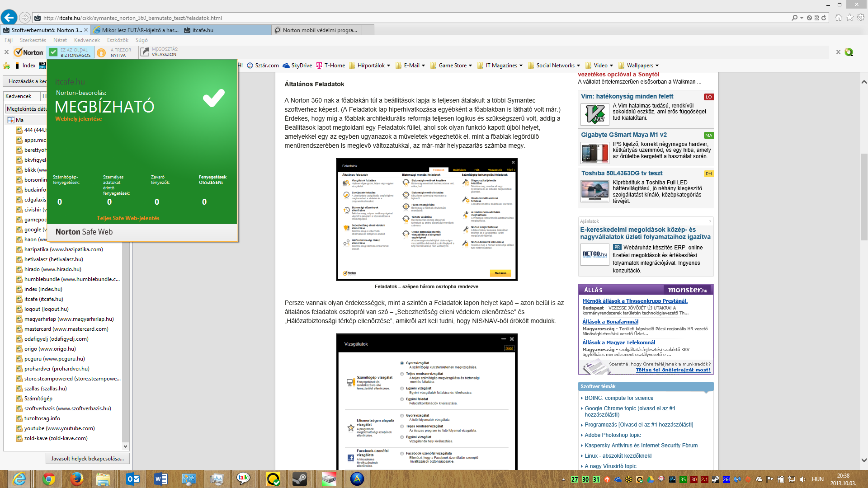The height and width of the screenshot is (488, 868).
Task: Open Steam from the taskbar
Action: click(300, 479)
